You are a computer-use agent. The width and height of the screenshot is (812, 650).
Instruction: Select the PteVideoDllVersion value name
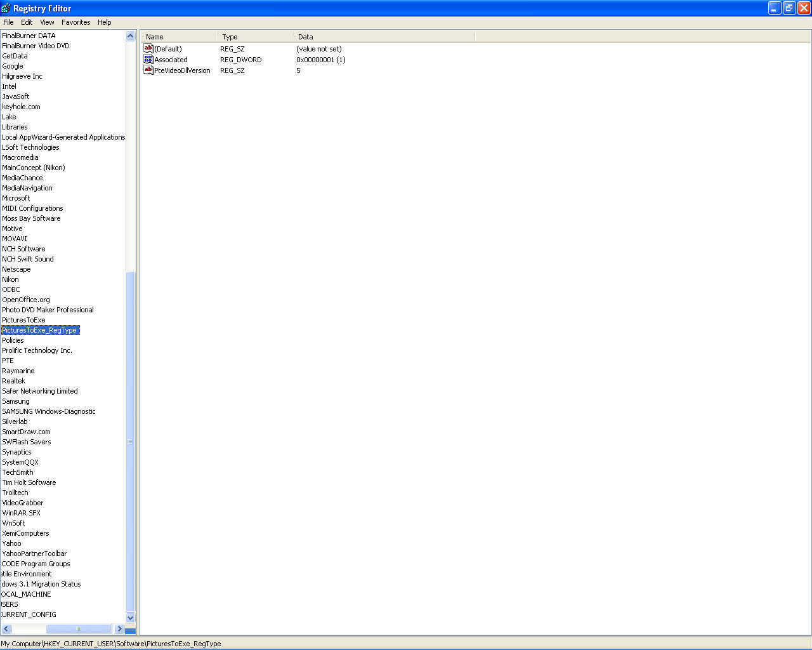pos(183,70)
